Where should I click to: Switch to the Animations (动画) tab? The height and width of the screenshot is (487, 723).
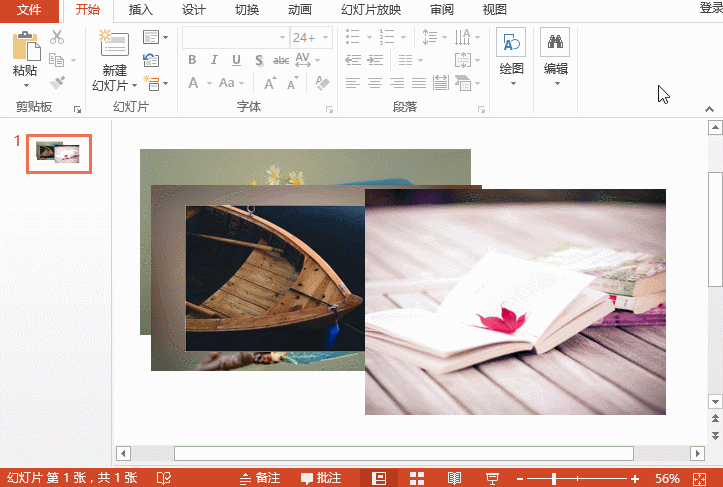pos(300,10)
